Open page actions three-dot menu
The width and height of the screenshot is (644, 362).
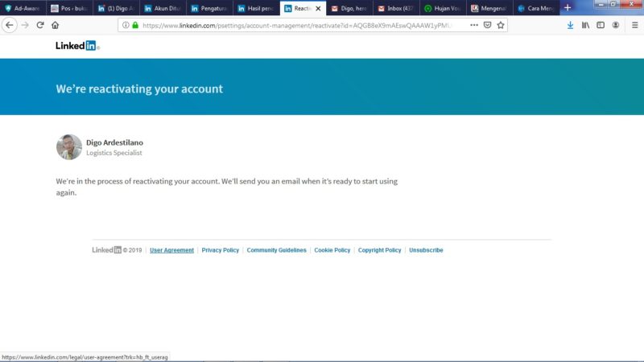click(x=474, y=25)
